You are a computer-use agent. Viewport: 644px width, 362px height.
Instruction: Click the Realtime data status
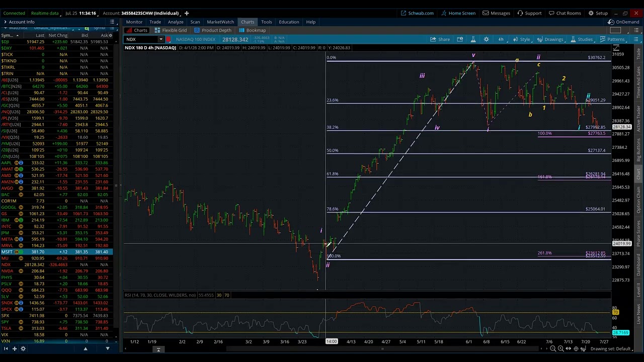(x=45, y=13)
